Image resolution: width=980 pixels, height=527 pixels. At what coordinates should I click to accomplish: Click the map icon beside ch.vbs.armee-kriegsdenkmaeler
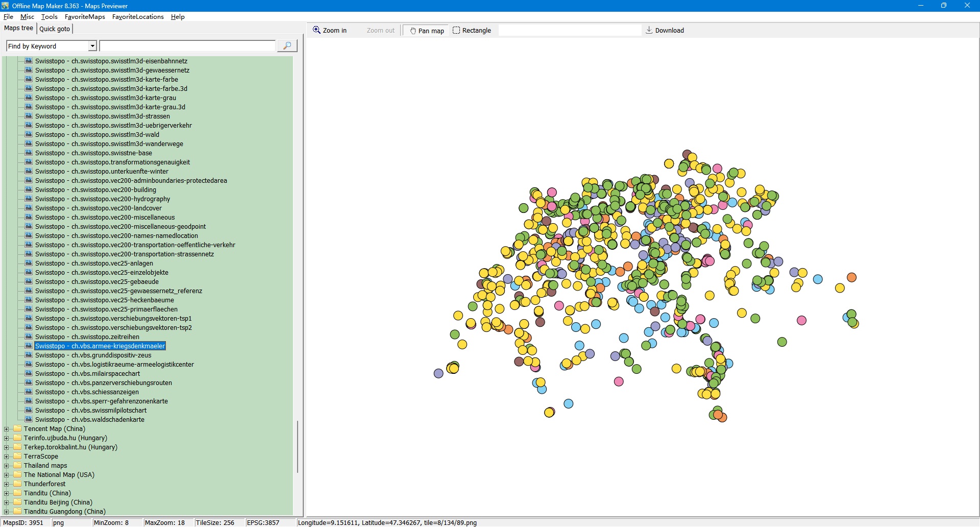29,346
